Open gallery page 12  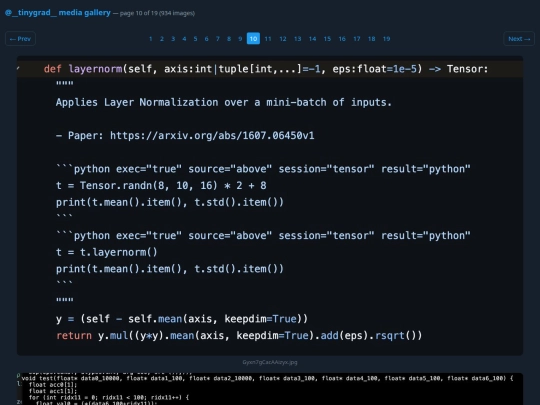pyautogui.click(x=283, y=39)
